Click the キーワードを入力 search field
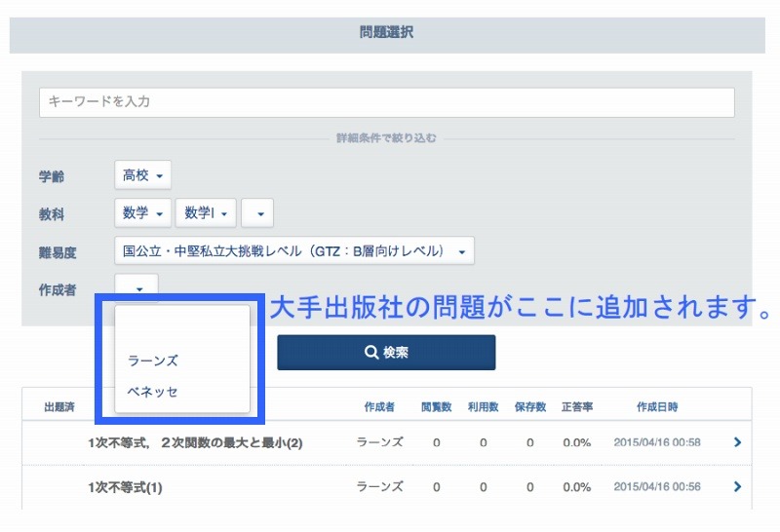 pos(386,102)
